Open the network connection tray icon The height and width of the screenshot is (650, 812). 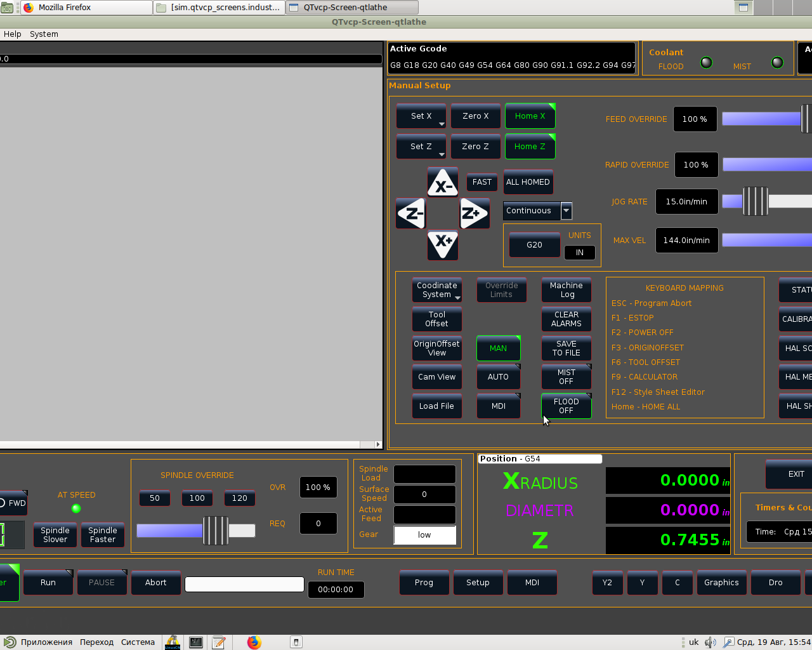click(728, 642)
